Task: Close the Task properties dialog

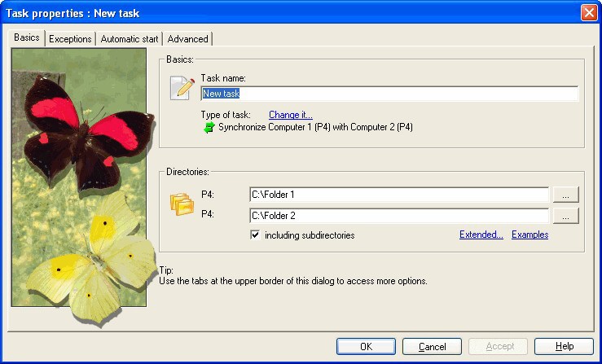Action: [x=589, y=13]
